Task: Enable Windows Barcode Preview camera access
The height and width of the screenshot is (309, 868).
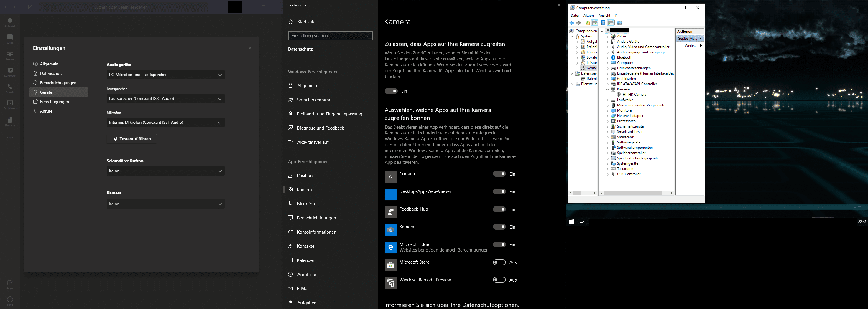Action: point(499,280)
